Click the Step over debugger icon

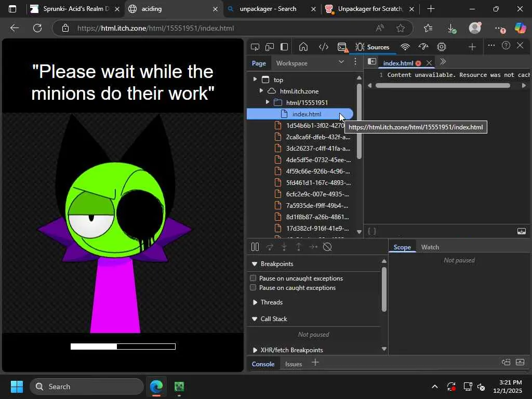(x=270, y=247)
